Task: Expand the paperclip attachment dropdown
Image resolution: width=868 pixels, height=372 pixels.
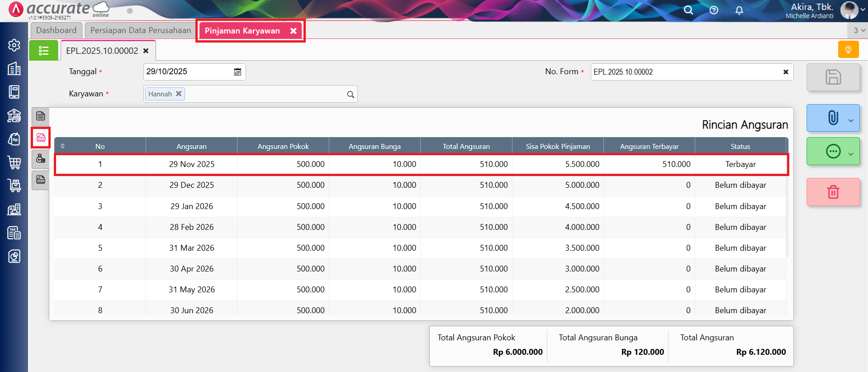Action: click(850, 120)
